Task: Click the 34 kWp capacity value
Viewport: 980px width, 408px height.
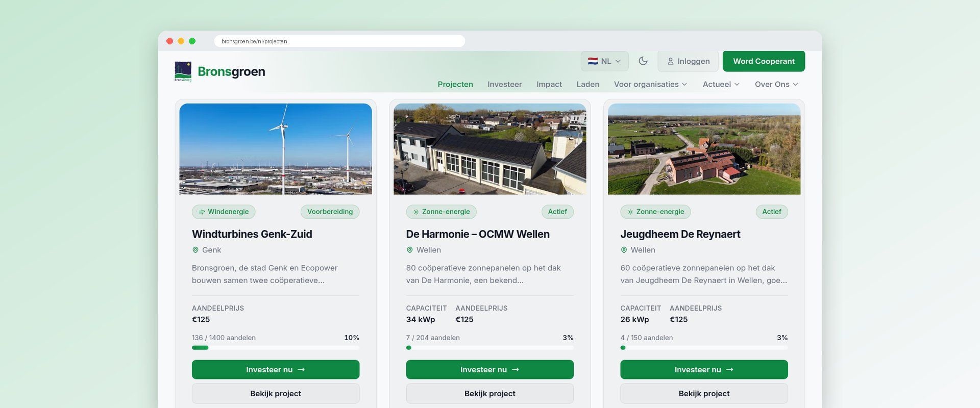Action: pyautogui.click(x=421, y=320)
